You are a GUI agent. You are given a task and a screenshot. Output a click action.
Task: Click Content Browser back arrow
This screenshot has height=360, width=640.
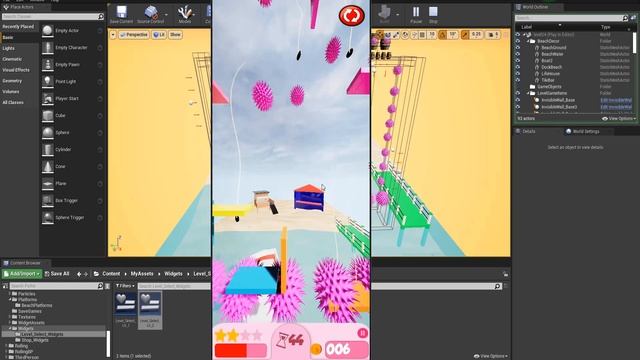click(x=79, y=274)
